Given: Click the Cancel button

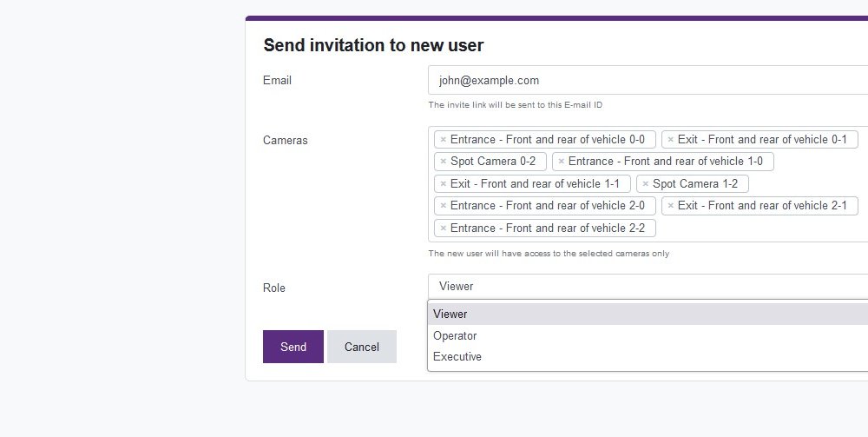Looking at the screenshot, I should click(361, 347).
